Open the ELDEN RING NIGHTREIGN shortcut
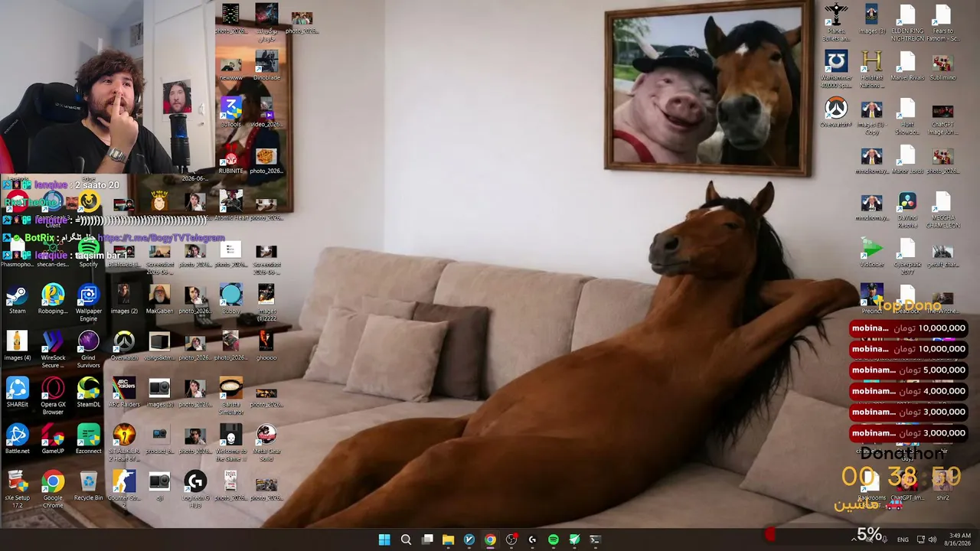This screenshot has height=551, width=980. click(x=907, y=24)
